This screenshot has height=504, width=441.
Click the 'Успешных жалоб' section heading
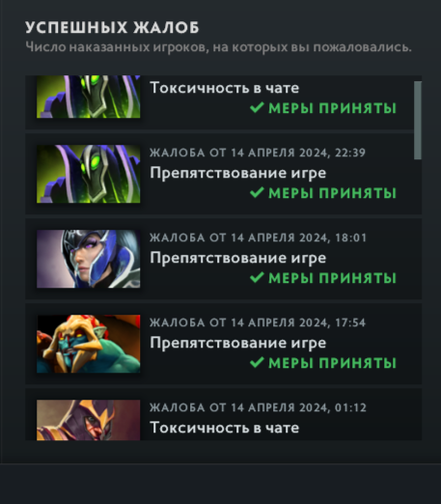click(112, 27)
